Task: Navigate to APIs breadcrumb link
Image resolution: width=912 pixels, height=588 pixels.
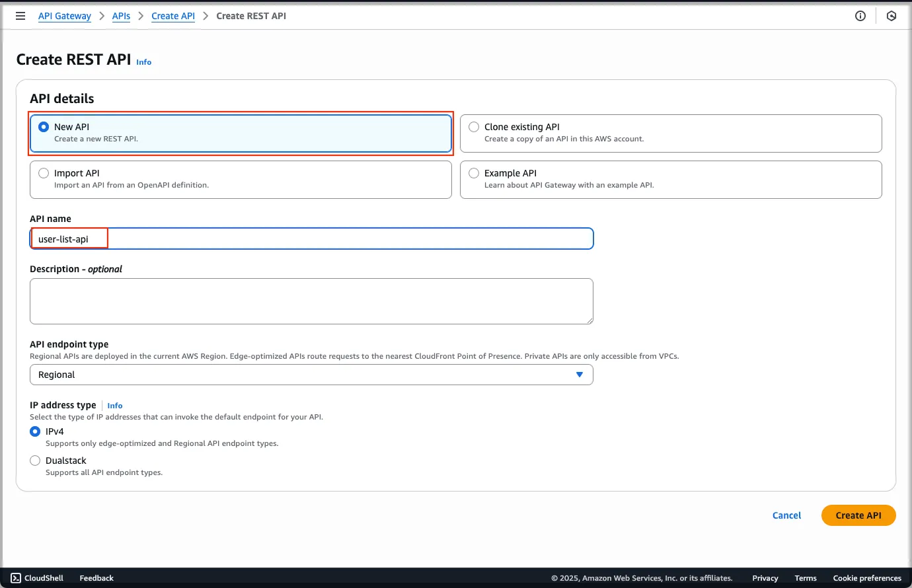Action: 121,16
